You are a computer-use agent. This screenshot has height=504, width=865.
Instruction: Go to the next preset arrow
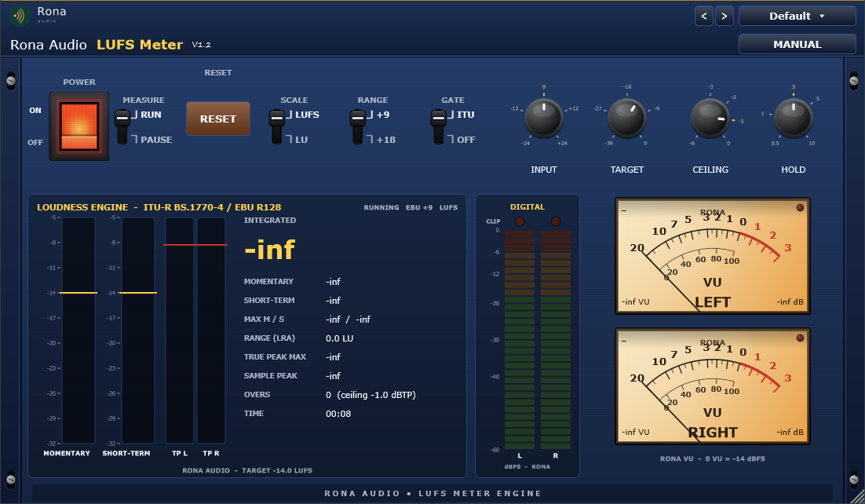coord(724,16)
